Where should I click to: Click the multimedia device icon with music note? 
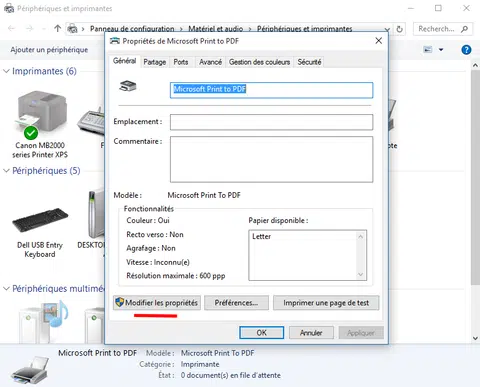pos(45,321)
